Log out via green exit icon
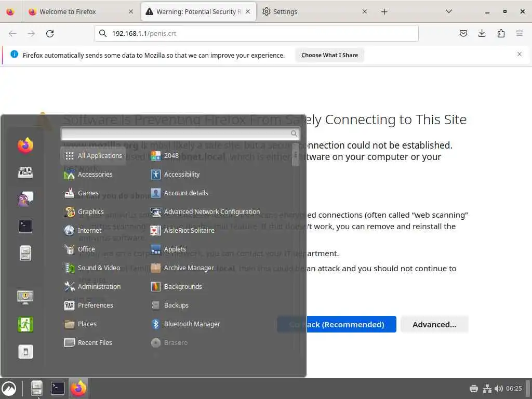Screen dimensions: 532x399 pyautogui.click(x=25, y=324)
